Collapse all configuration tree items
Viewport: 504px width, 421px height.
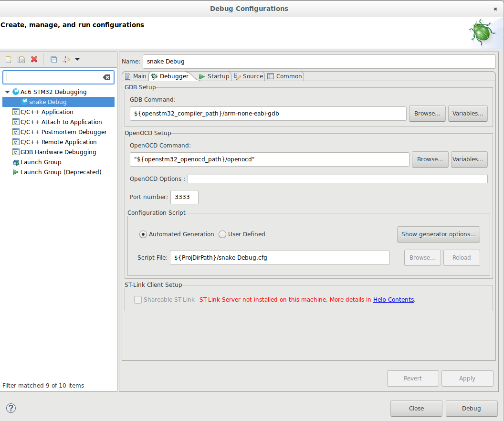[54, 60]
